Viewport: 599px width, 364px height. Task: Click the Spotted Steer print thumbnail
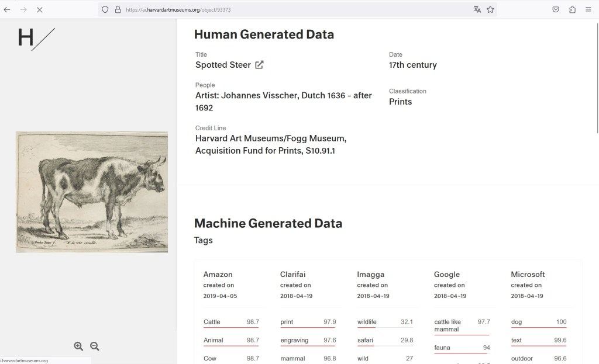92,192
